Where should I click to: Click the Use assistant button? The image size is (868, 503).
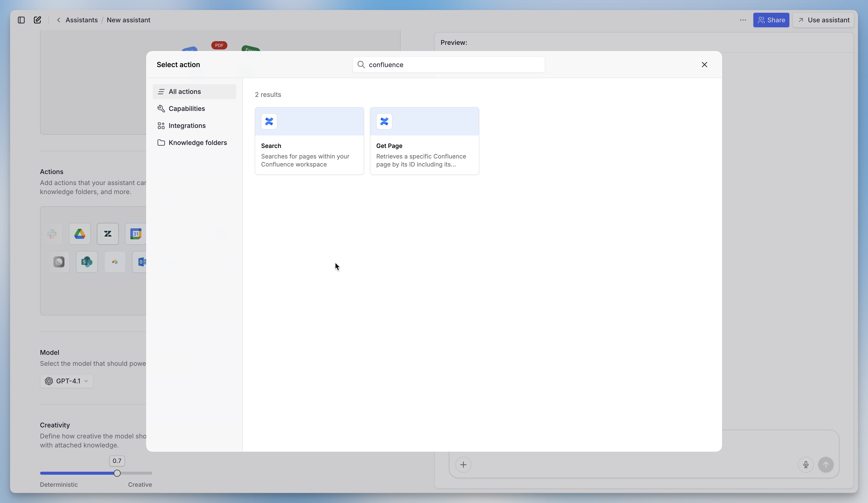pyautogui.click(x=823, y=20)
